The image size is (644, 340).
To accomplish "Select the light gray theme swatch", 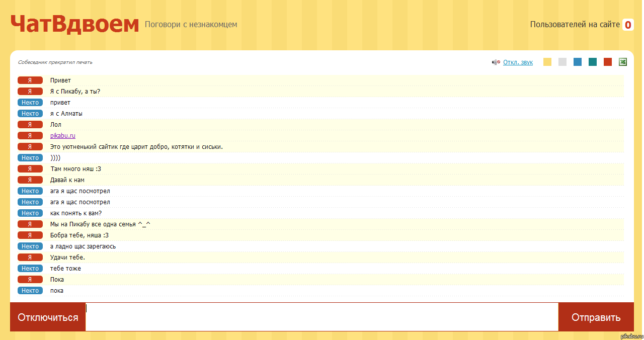I will pyautogui.click(x=562, y=62).
